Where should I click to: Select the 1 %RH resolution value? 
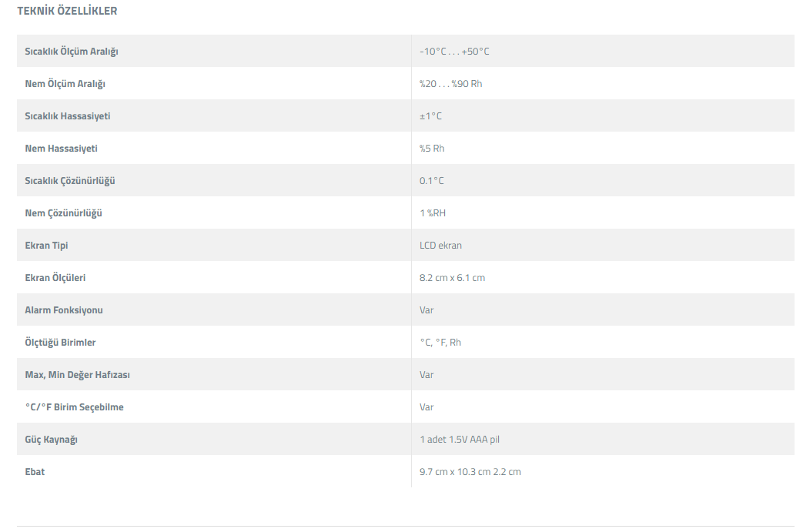(x=433, y=213)
